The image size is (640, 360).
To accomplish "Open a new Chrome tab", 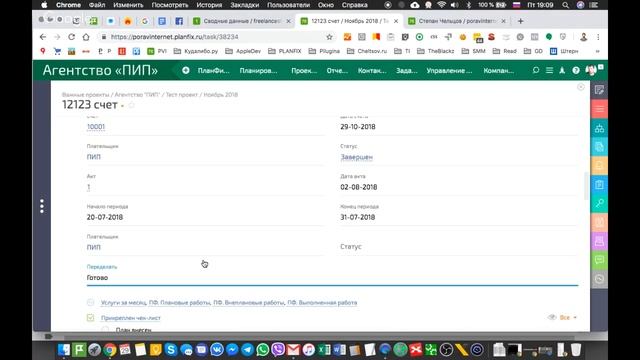I will coord(520,21).
